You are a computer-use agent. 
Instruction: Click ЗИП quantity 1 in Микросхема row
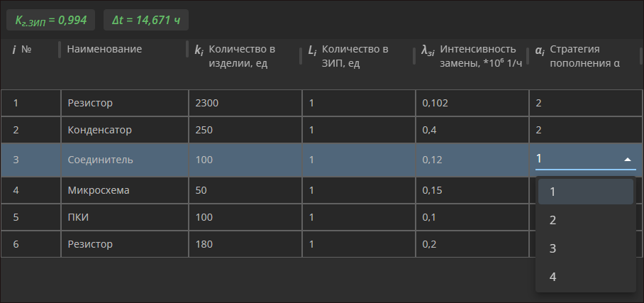(x=359, y=190)
